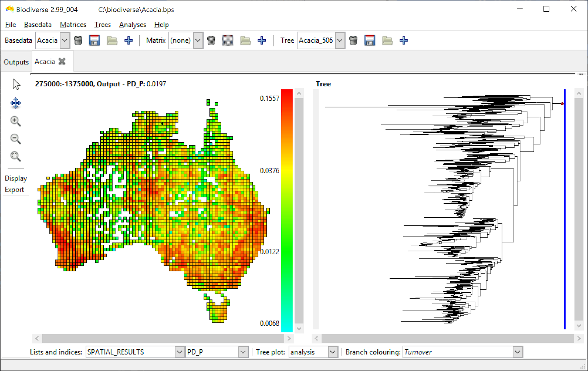Viewport: 588px width, 371px height.
Task: Import a new tree
Action: [x=404, y=40]
